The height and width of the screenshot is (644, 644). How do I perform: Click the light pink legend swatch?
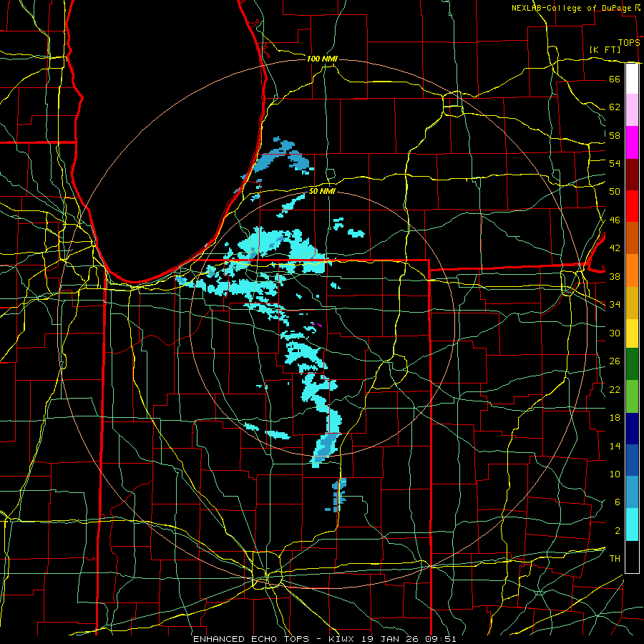click(632, 109)
